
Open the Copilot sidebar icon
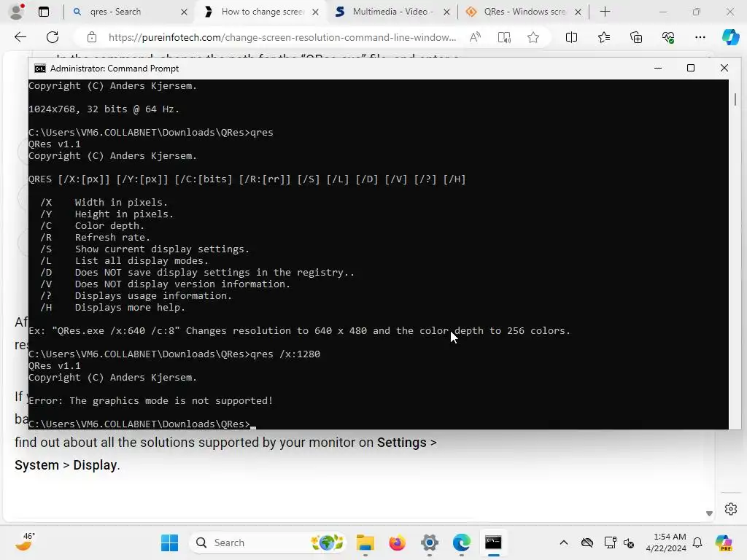point(730,37)
